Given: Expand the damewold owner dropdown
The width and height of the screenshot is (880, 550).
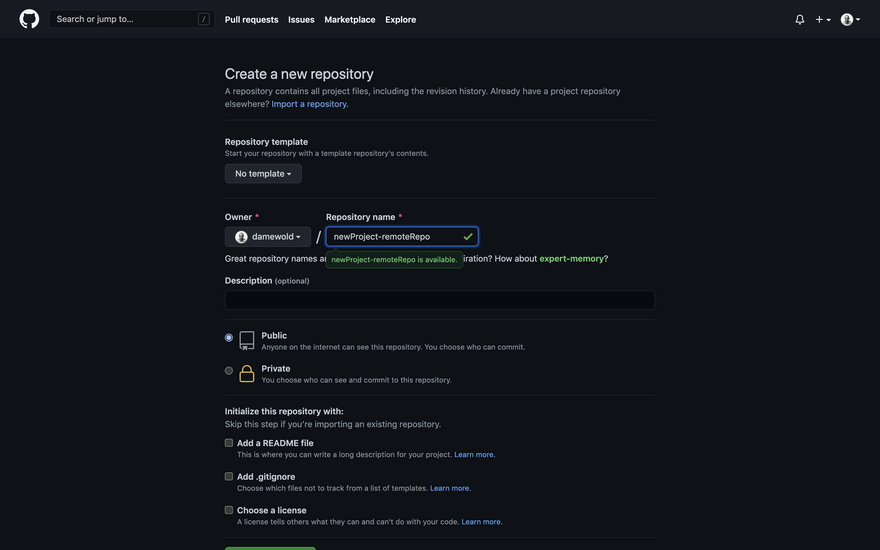Looking at the screenshot, I should point(268,237).
